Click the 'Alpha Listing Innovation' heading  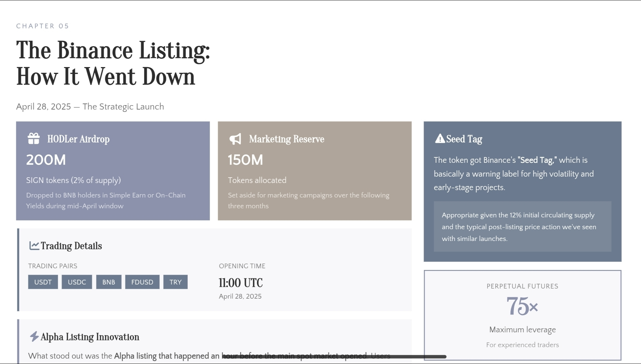[x=90, y=337]
